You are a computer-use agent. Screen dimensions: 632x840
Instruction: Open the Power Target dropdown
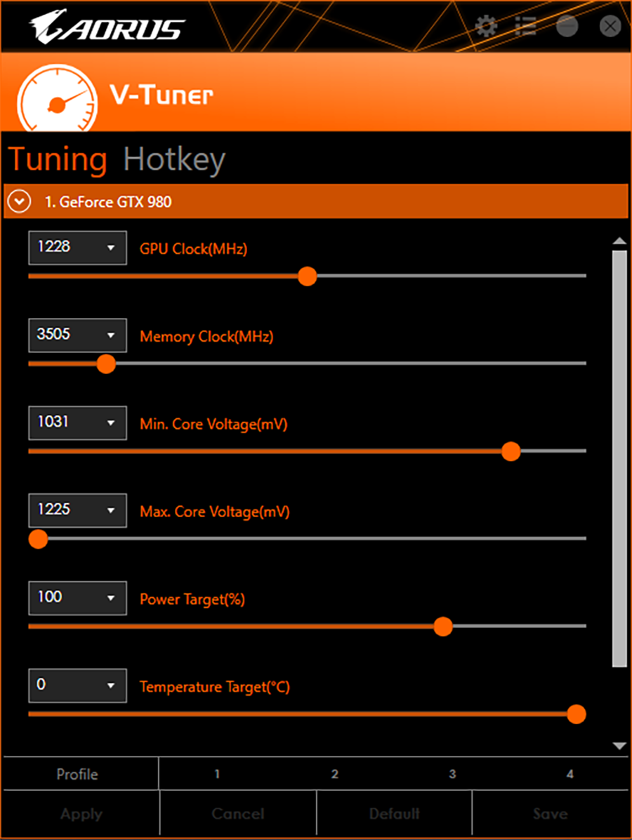[78, 598]
